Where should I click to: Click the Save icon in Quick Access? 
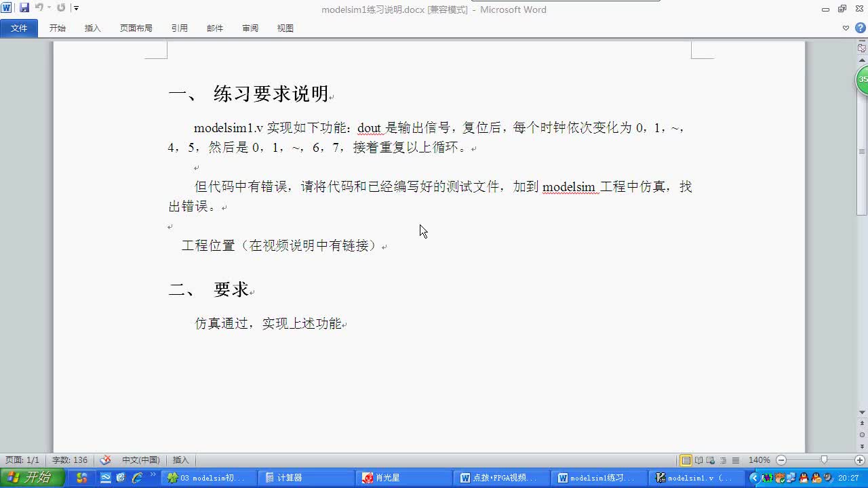pyautogui.click(x=24, y=8)
